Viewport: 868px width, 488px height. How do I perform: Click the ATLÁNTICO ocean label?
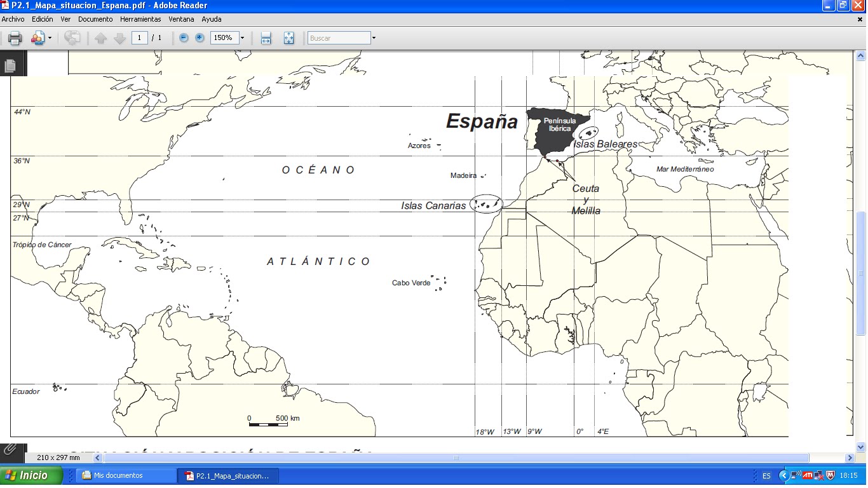(318, 261)
